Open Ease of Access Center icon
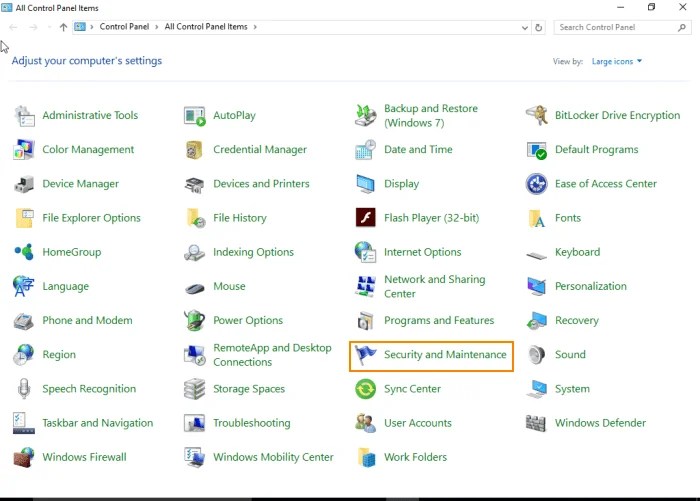 point(536,184)
